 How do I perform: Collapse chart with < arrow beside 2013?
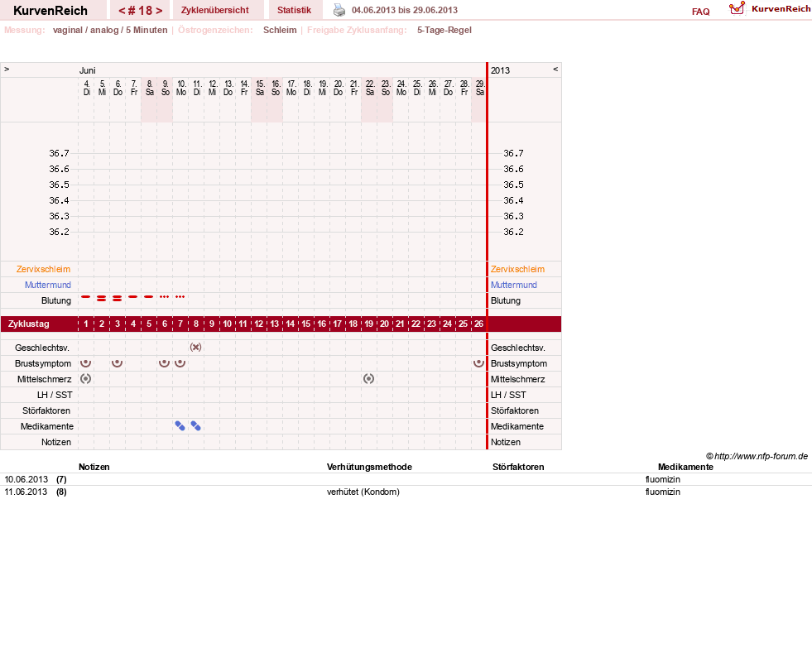click(555, 69)
